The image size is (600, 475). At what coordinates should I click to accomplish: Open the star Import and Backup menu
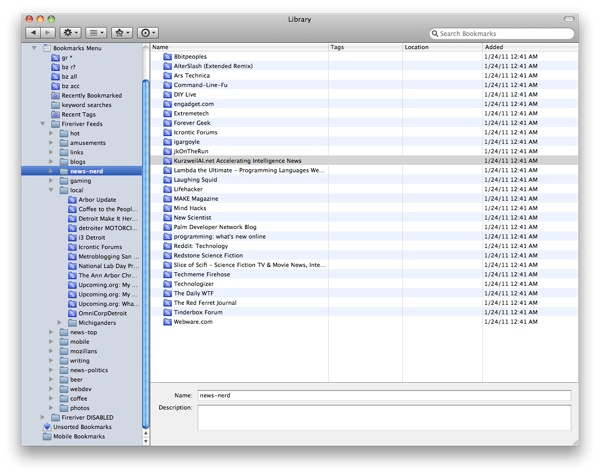click(122, 33)
